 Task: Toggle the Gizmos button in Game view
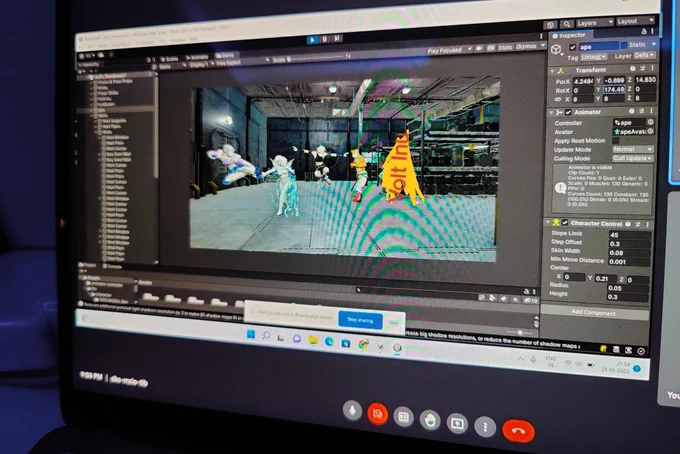pyautogui.click(x=526, y=46)
